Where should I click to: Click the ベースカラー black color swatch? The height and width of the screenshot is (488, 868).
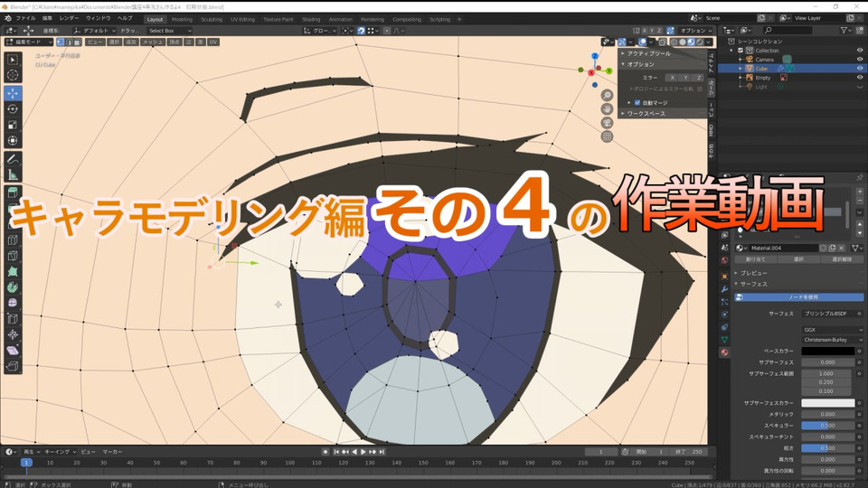(x=827, y=352)
